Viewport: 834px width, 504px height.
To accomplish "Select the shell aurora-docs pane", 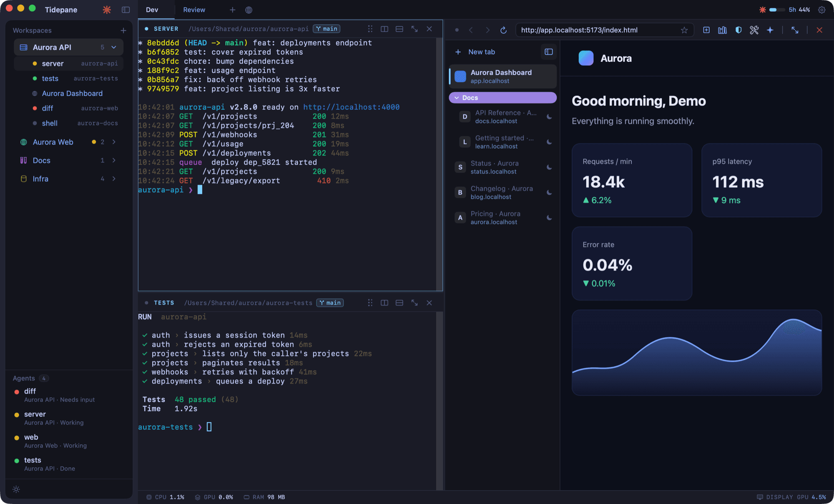I will (69, 123).
